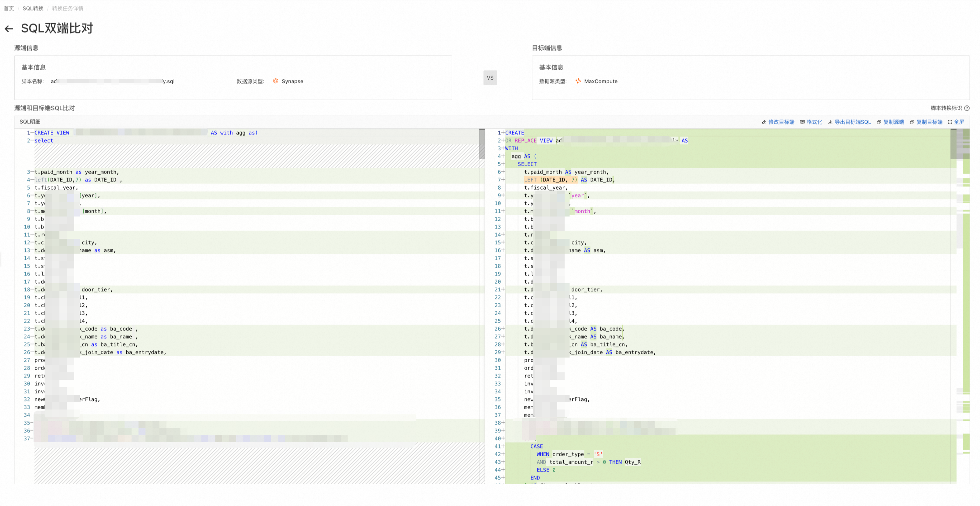The image size is (980, 506).
Task: Click the 全屏 fullscreen icon
Action: 950,122
